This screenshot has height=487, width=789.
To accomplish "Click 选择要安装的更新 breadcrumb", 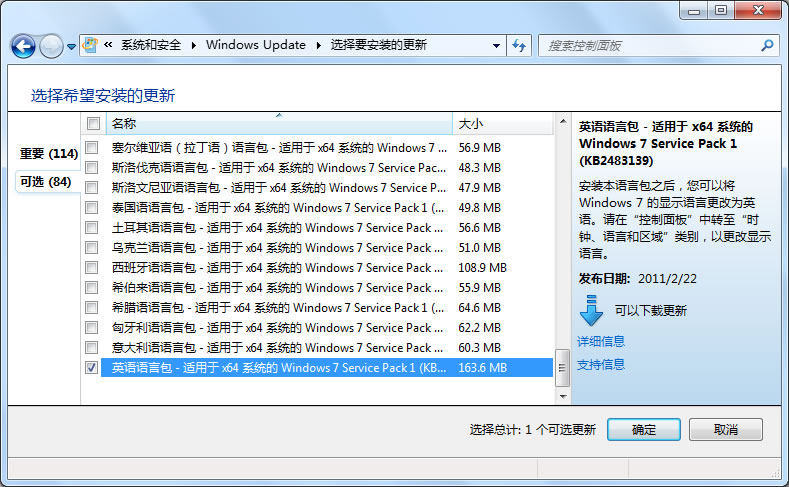I will [378, 45].
